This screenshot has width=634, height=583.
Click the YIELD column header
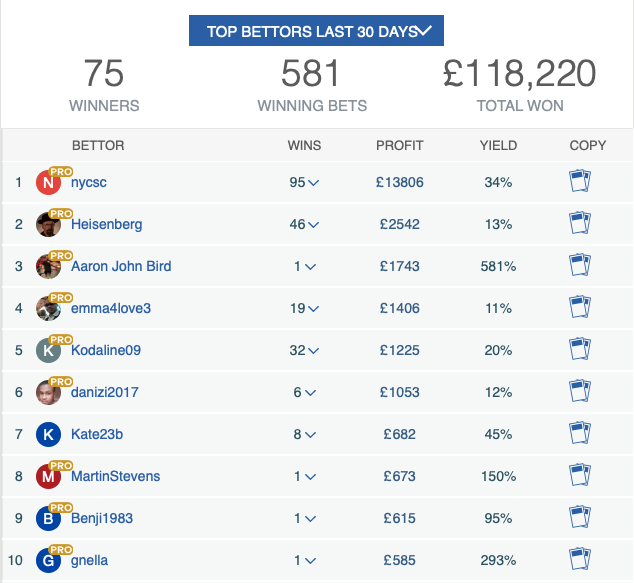click(x=498, y=146)
